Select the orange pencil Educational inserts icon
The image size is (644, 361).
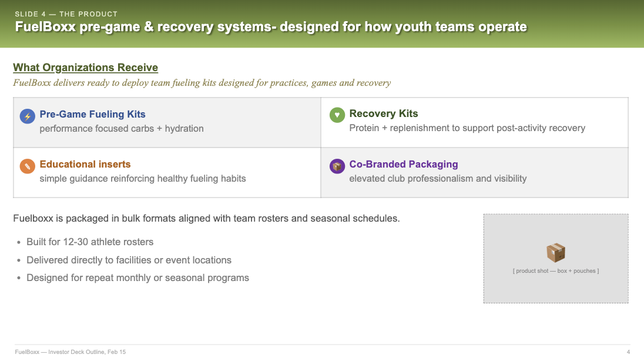tap(28, 166)
